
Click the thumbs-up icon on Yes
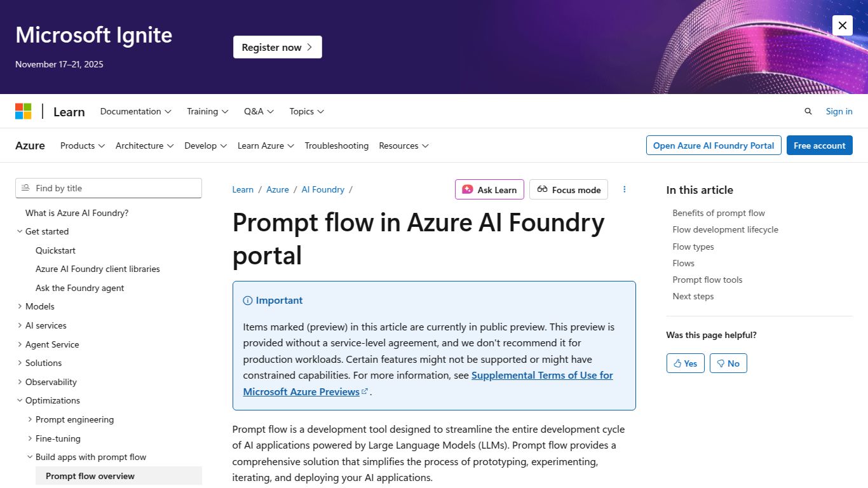click(x=677, y=363)
